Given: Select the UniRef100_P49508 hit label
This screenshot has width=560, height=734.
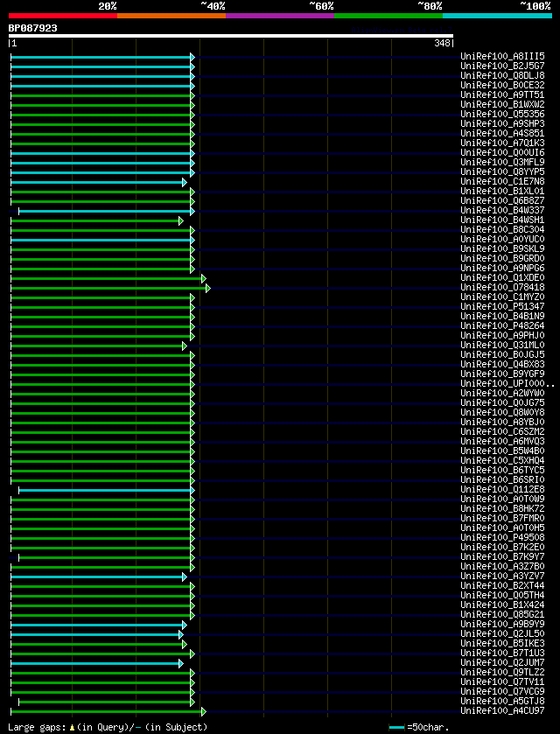Looking at the screenshot, I should (x=502, y=538).
